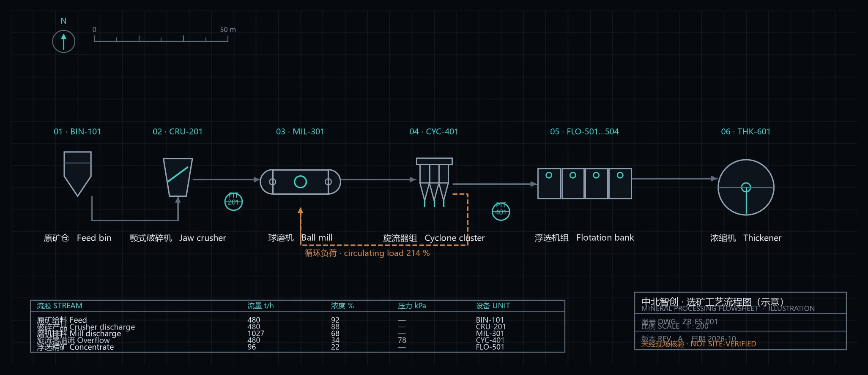868x375 pixels.
Task: Select the Jaw crusher symbol
Action: point(178,177)
